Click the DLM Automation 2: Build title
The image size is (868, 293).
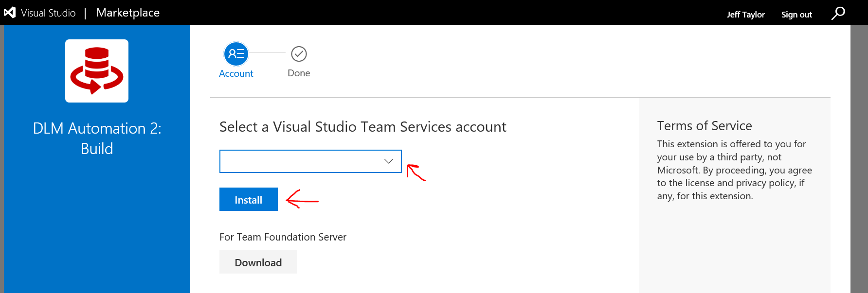pyautogui.click(x=97, y=138)
